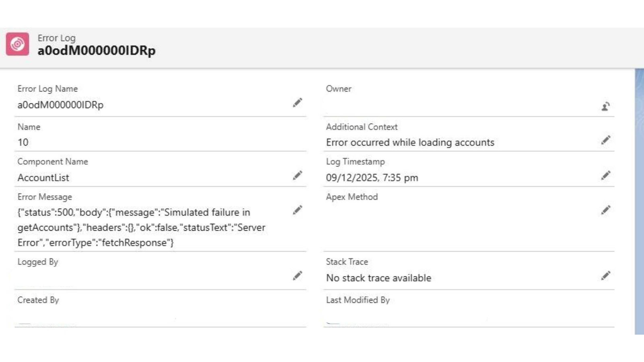Click the Error Message JSON text
This screenshot has height=362, width=644.
141,227
